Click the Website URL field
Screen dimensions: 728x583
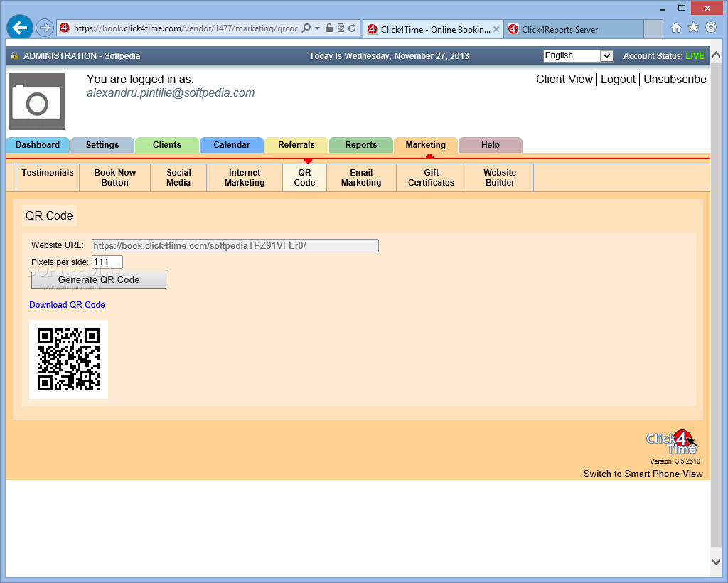(x=235, y=245)
